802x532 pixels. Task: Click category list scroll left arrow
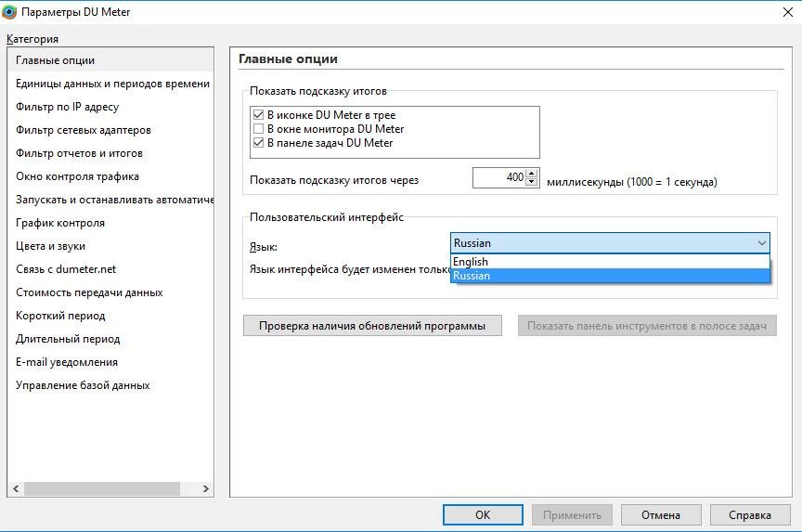pyautogui.click(x=16, y=488)
